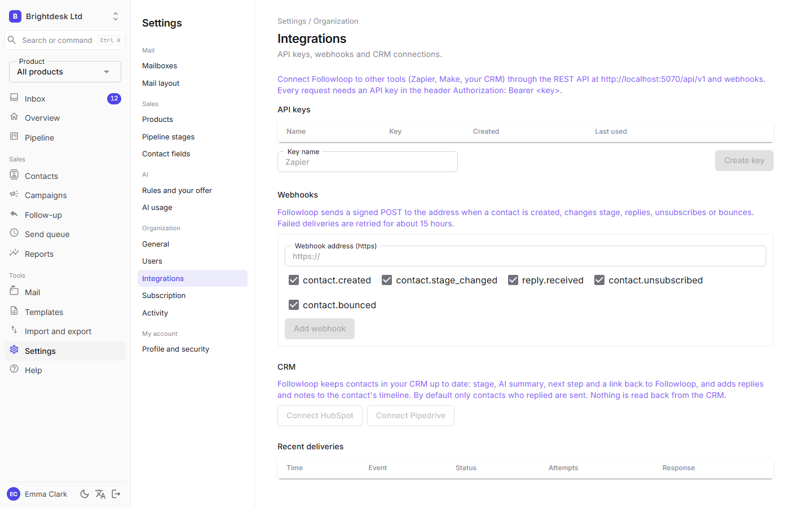Image resolution: width=812 pixels, height=508 pixels.
Task: Open the Mail folder icon under Tools
Action: [x=14, y=291]
